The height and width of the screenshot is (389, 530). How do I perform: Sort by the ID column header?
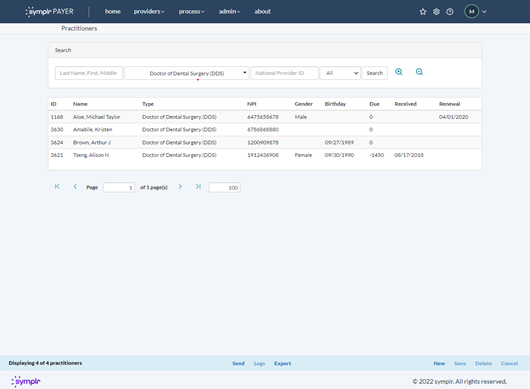(x=53, y=104)
